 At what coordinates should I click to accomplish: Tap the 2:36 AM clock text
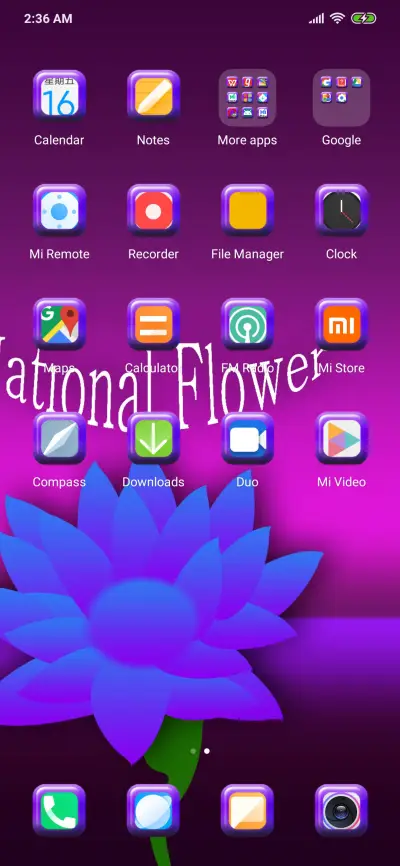[x=48, y=18]
